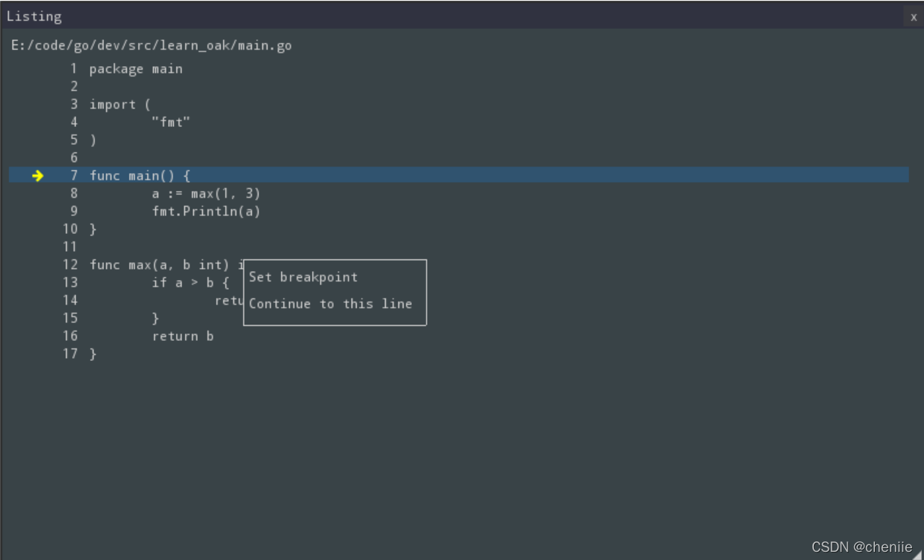Click line number 6
The width and height of the screenshot is (924, 560).
[x=74, y=157]
